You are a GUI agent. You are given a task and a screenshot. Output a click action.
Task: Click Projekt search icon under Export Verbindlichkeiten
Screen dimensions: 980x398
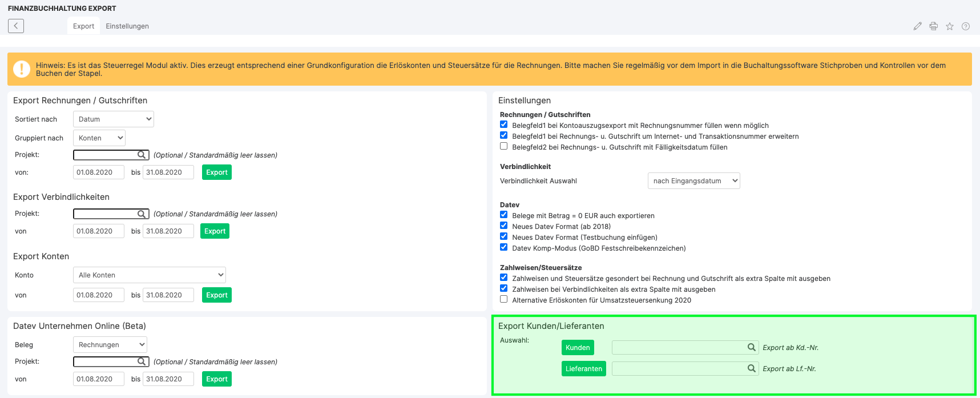tap(142, 214)
